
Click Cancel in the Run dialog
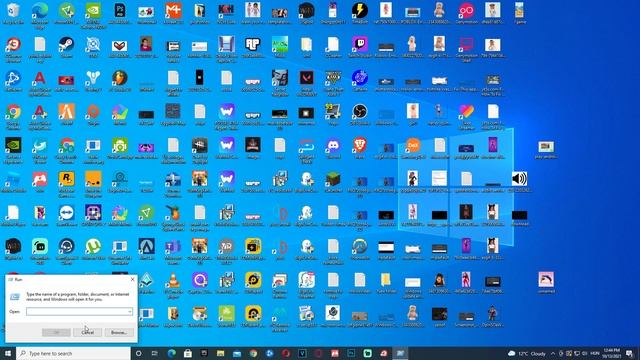click(x=87, y=332)
